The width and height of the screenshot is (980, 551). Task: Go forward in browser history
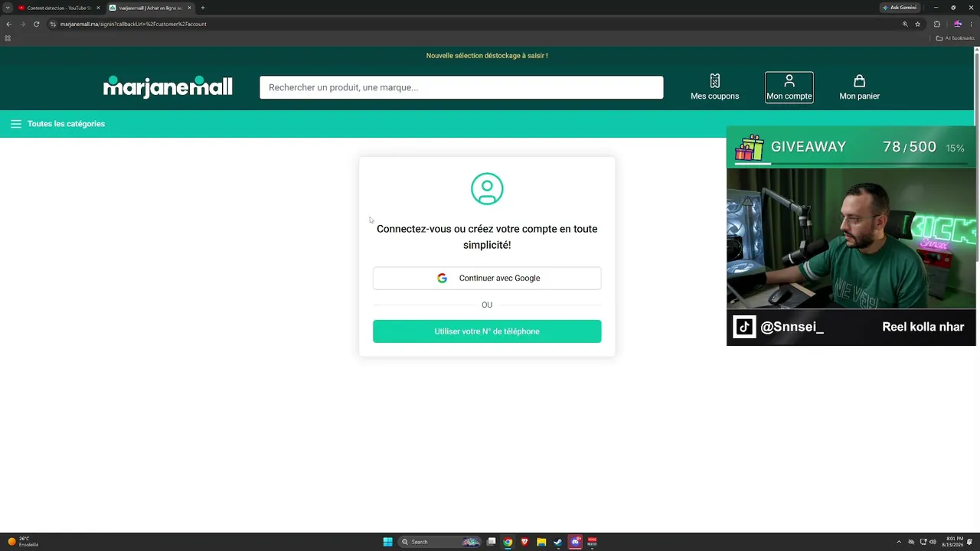(x=22, y=24)
